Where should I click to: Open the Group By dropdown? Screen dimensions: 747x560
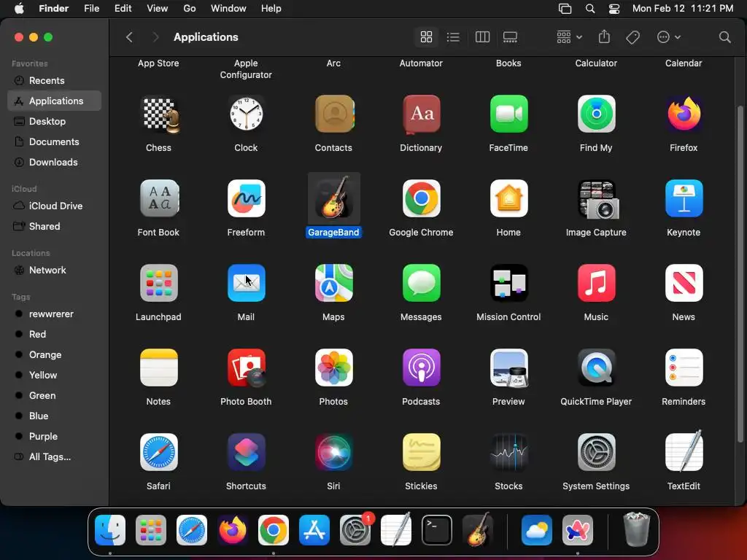click(569, 36)
